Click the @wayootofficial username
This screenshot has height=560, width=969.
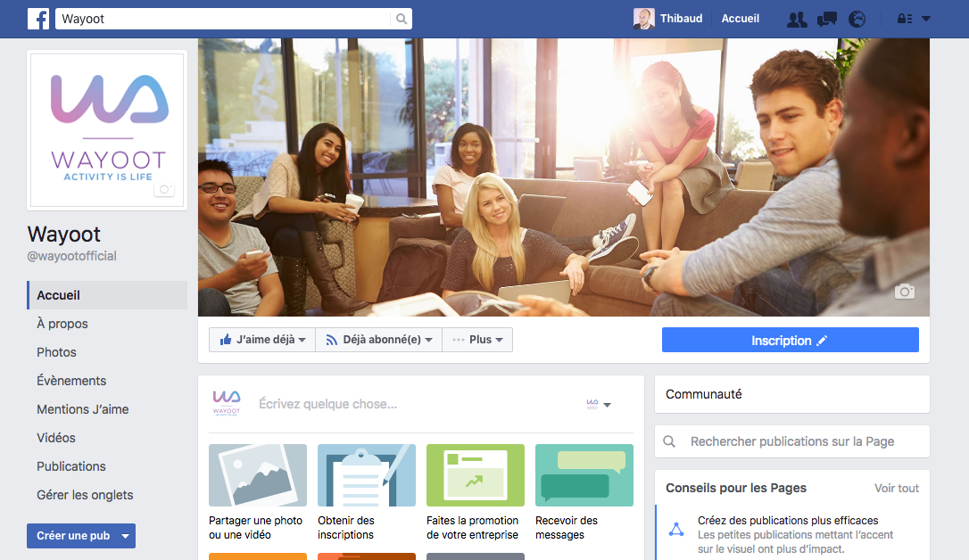[71, 256]
